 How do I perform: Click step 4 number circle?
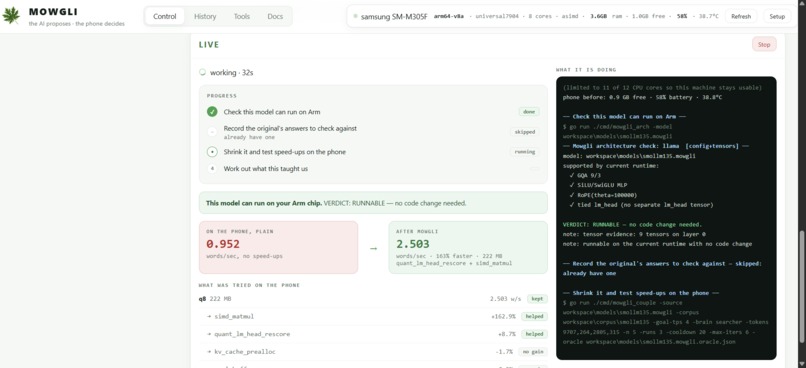(x=212, y=169)
